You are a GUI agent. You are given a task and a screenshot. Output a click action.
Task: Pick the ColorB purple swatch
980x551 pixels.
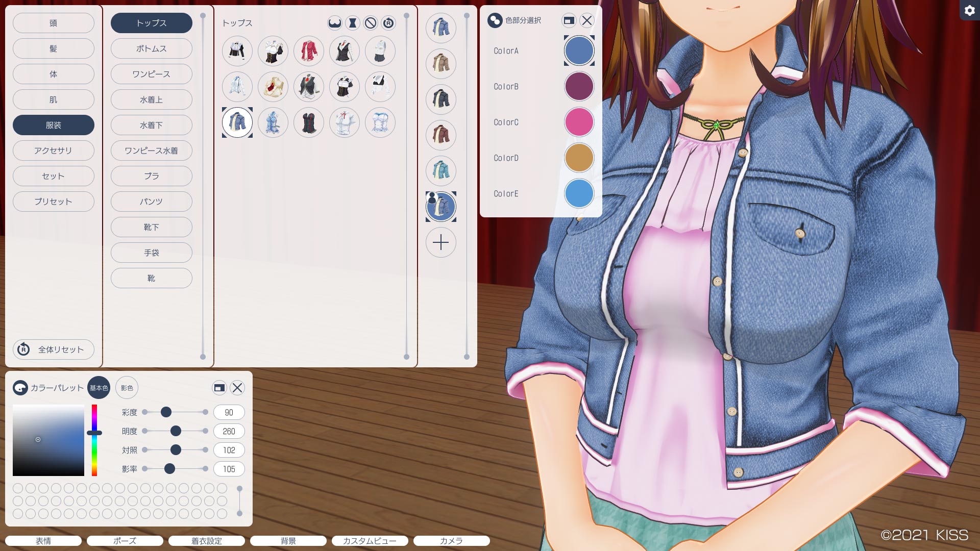click(579, 86)
